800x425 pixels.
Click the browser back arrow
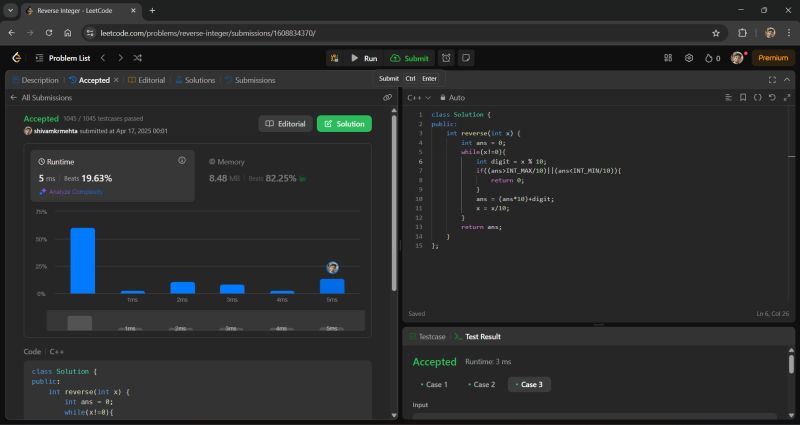(11, 33)
